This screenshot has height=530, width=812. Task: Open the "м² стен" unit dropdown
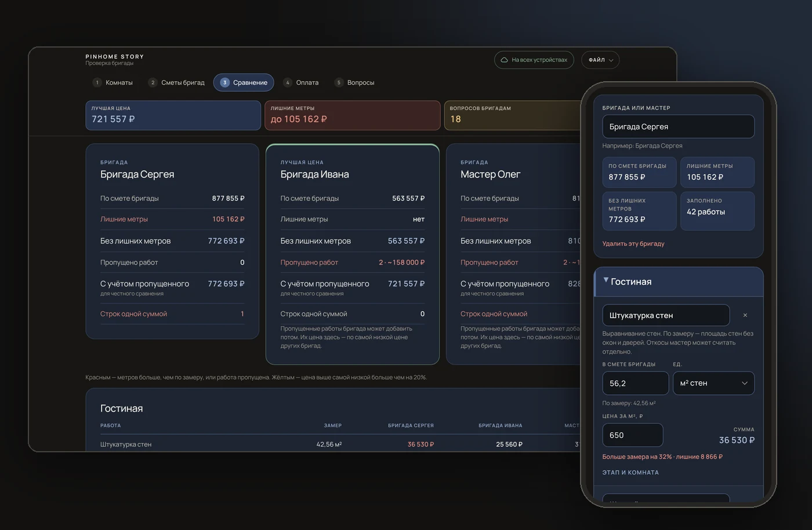click(713, 383)
